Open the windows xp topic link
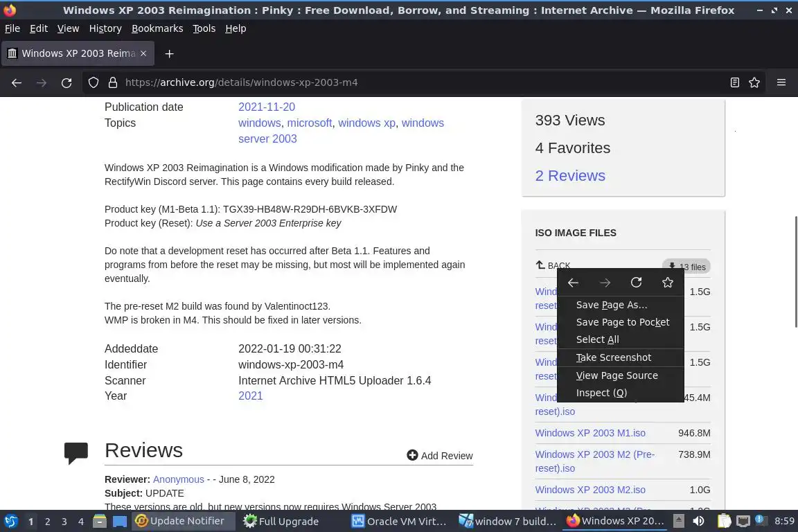798x532 pixels. [367, 123]
